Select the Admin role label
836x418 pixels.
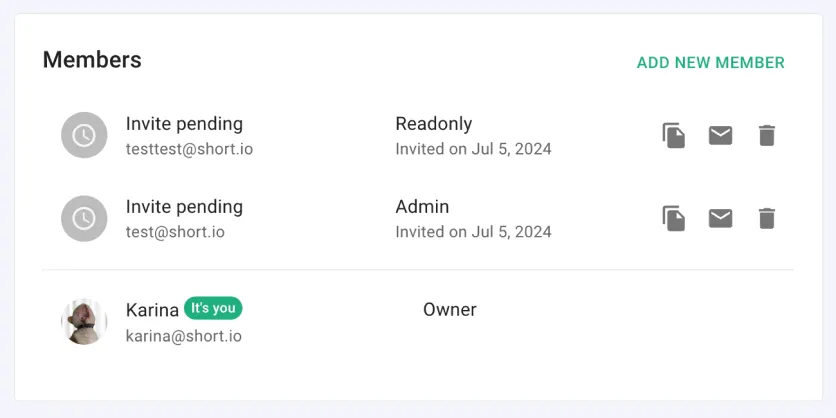click(422, 207)
